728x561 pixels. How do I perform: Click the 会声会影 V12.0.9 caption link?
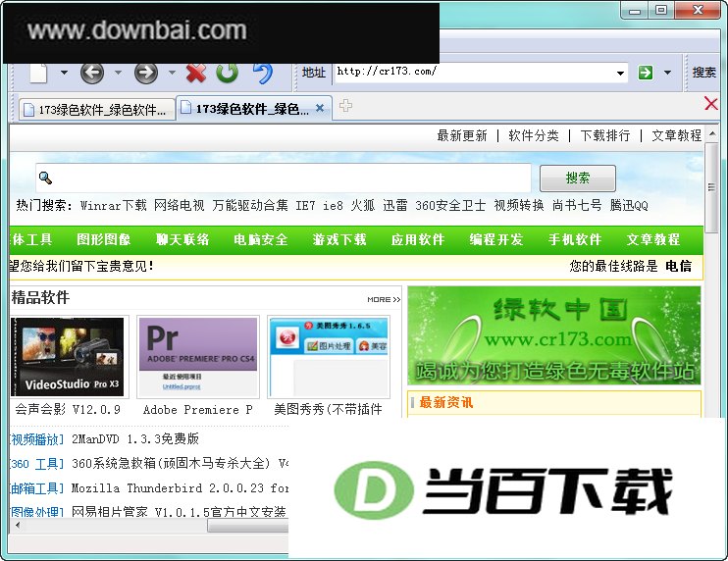click(68, 410)
